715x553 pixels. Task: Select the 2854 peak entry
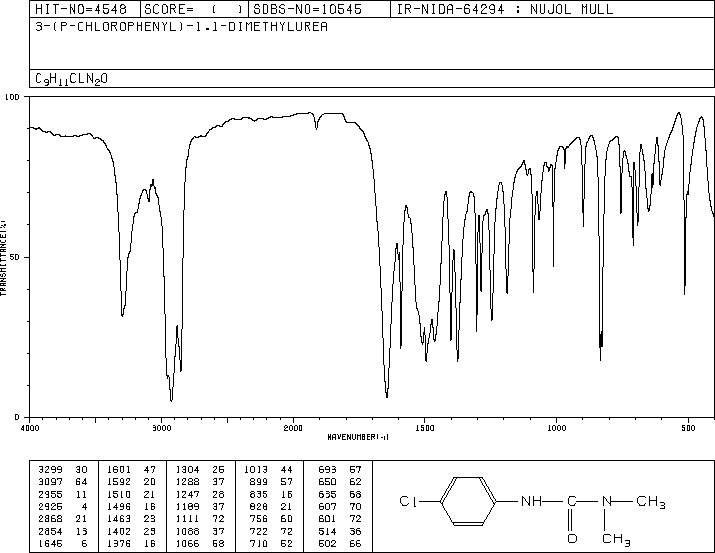click(x=62, y=531)
